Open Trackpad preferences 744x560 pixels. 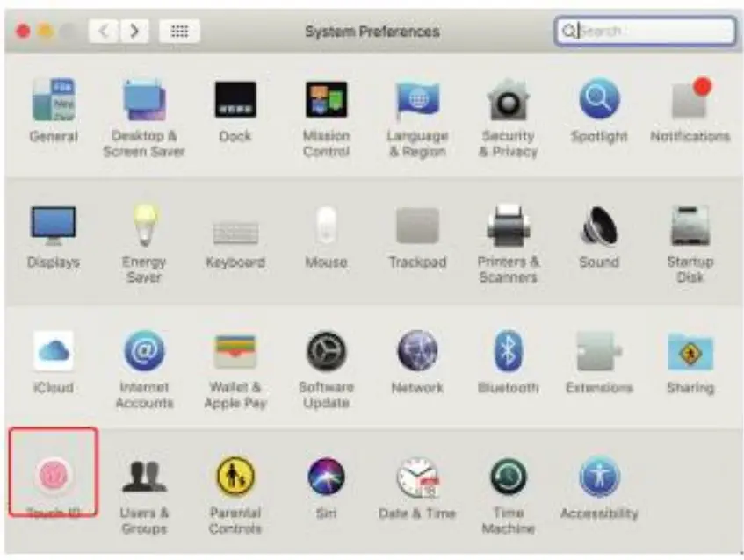416,226
